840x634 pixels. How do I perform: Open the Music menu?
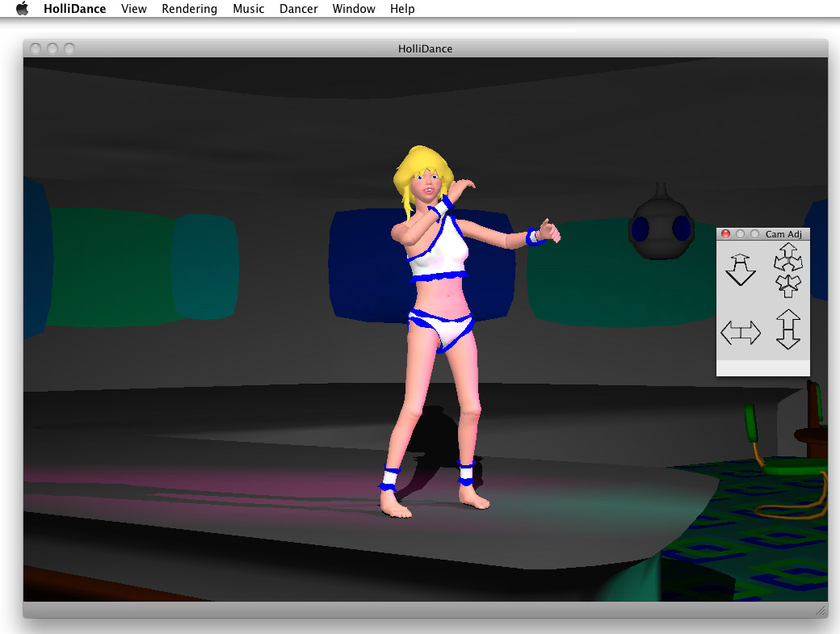click(249, 9)
